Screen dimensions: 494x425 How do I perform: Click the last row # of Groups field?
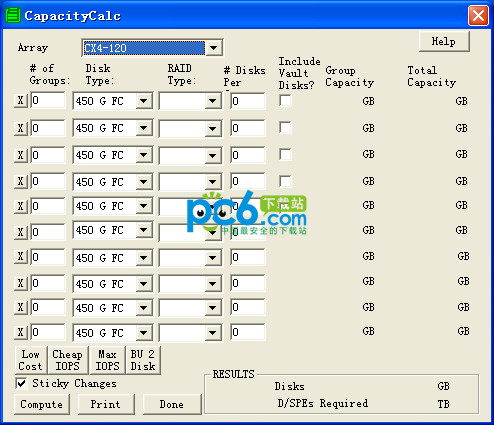pos(48,332)
